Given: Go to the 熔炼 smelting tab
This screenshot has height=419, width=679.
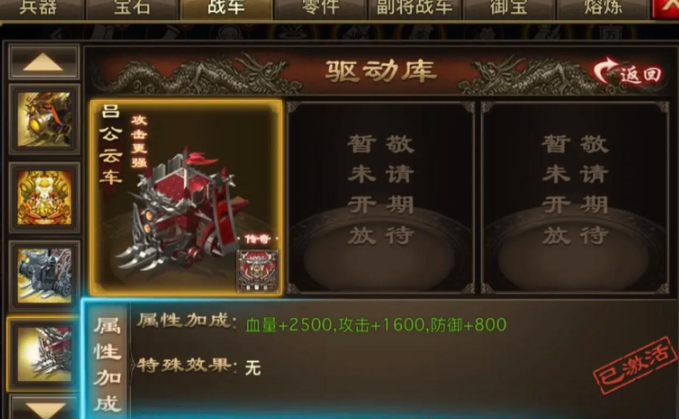Looking at the screenshot, I should pos(603,9).
